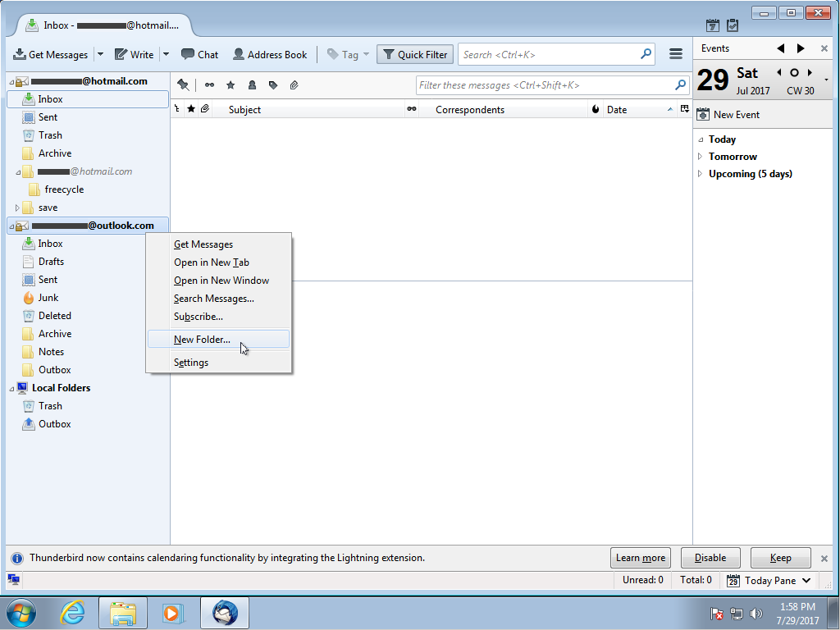
Task: Select New Folder... from context menu
Action: point(202,340)
